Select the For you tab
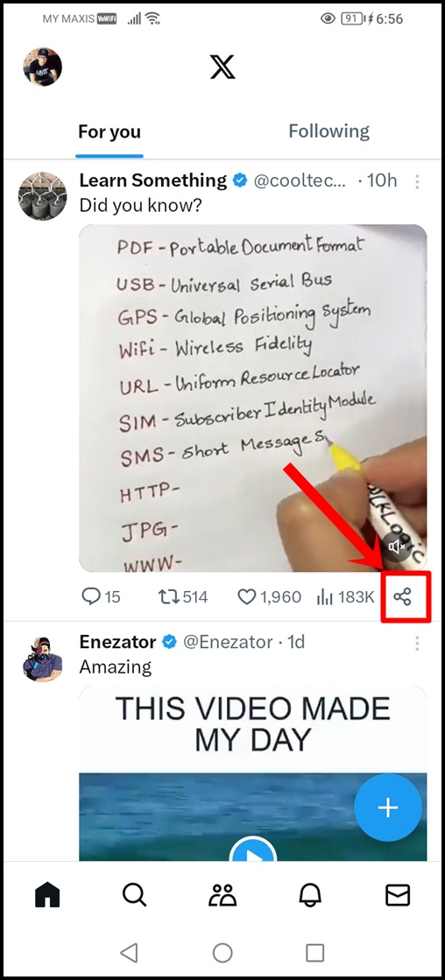Screen dimensions: 445x980 click(x=109, y=132)
